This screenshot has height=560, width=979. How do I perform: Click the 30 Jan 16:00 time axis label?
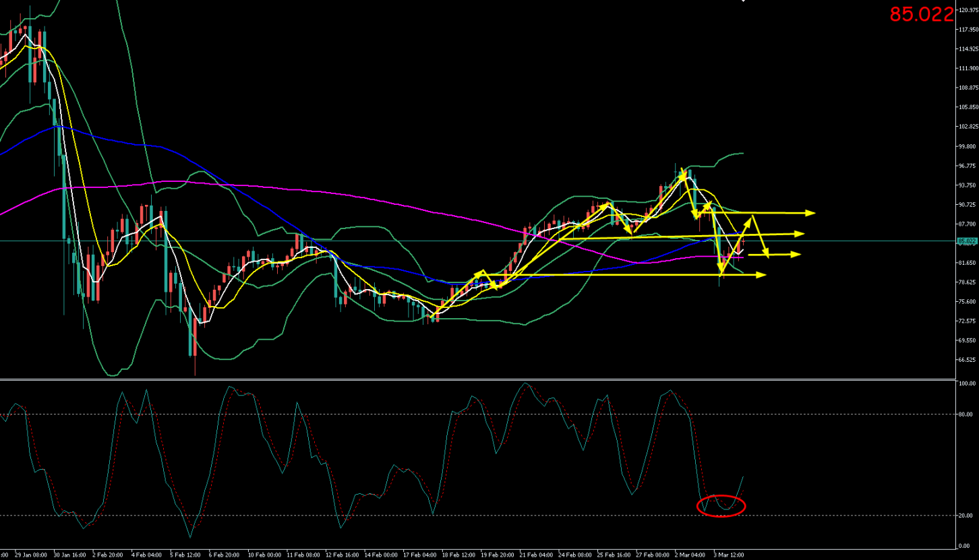[x=69, y=555]
